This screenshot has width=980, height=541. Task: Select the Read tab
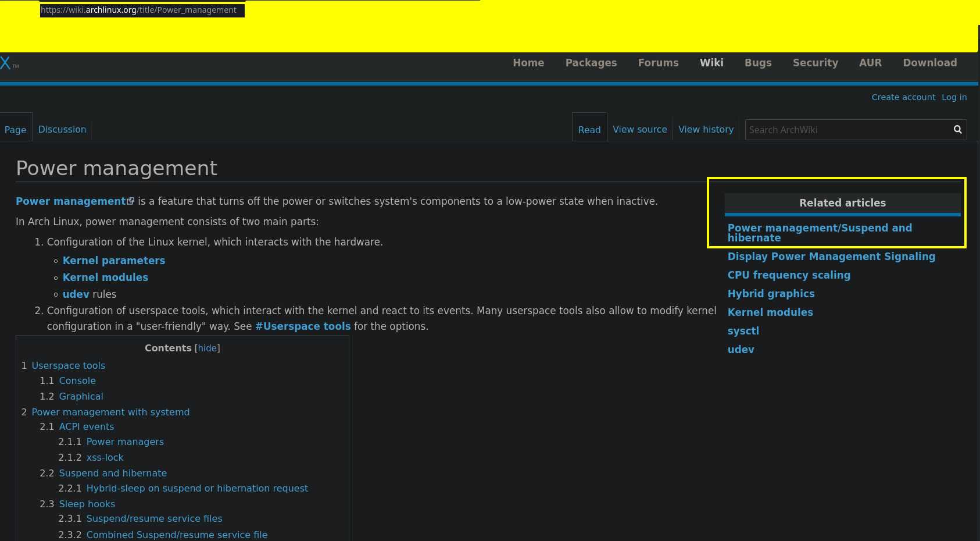tap(589, 130)
